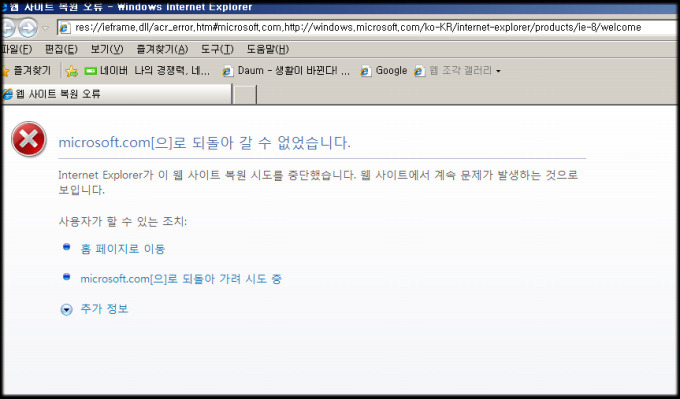Click microsoft.com[으]로 되돌아 가려 시도 중 link
The image size is (680, 399).
[181, 278]
